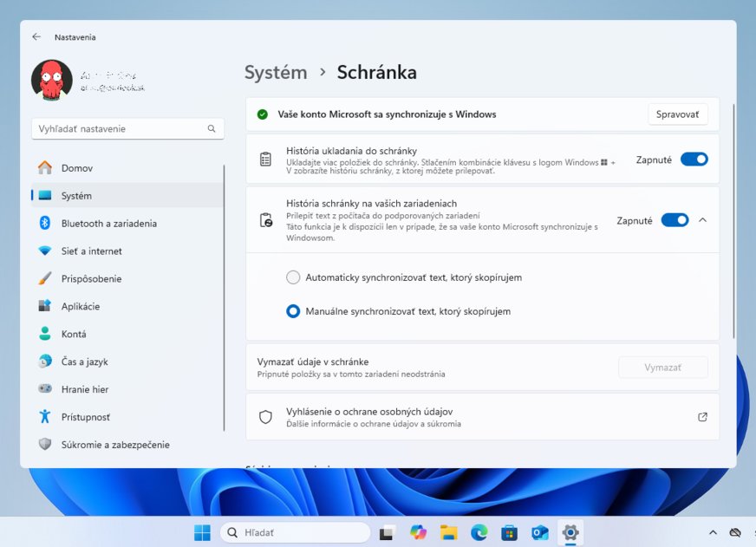The width and height of the screenshot is (756, 547).
Task: Show hidden system tray icons chevron
Action: (713, 532)
